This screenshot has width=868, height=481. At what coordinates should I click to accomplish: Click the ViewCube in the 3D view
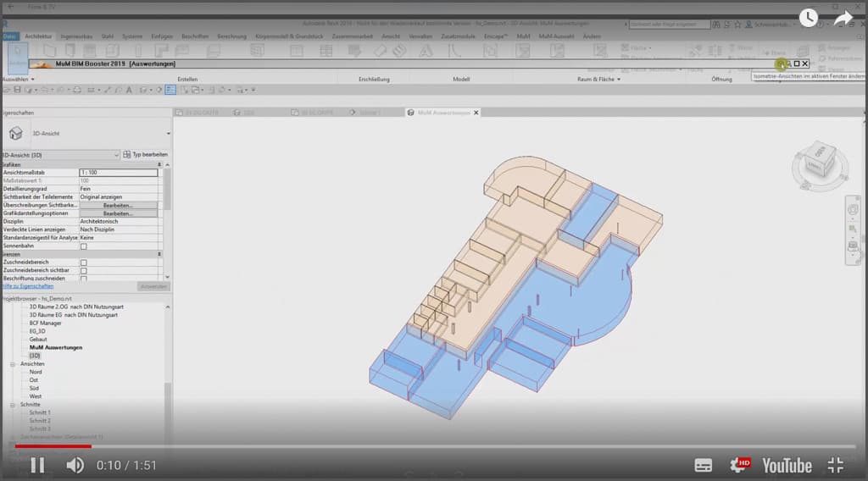point(821,160)
